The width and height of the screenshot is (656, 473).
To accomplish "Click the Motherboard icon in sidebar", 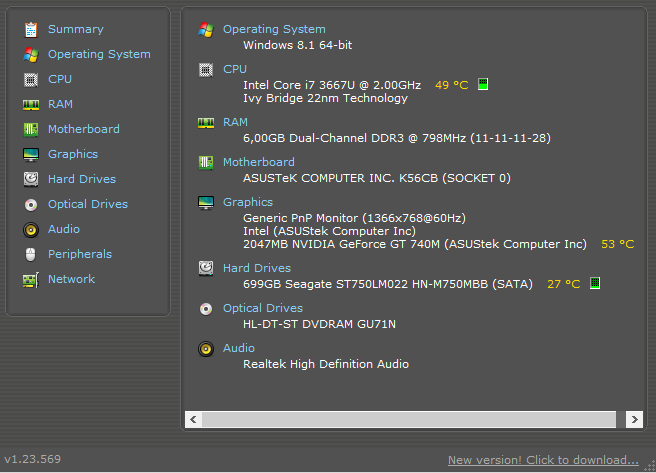I will (31, 130).
